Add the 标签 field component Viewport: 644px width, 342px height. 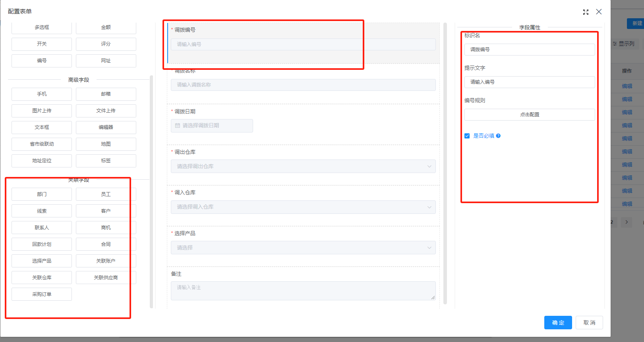106,161
